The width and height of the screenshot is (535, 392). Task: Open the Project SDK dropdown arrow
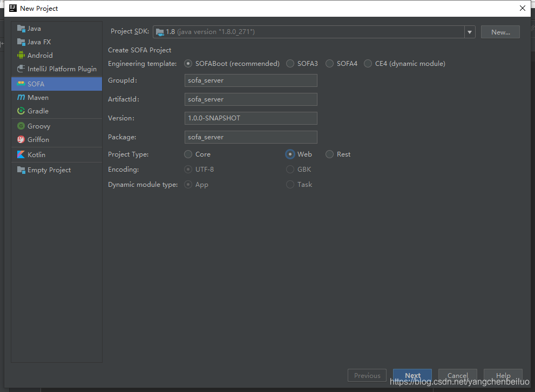[x=470, y=32]
